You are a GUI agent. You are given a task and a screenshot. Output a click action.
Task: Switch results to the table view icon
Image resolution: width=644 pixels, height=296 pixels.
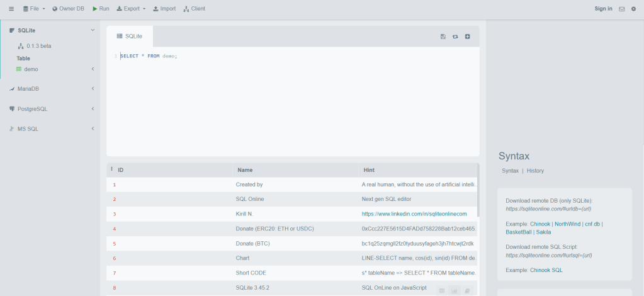coord(441,290)
